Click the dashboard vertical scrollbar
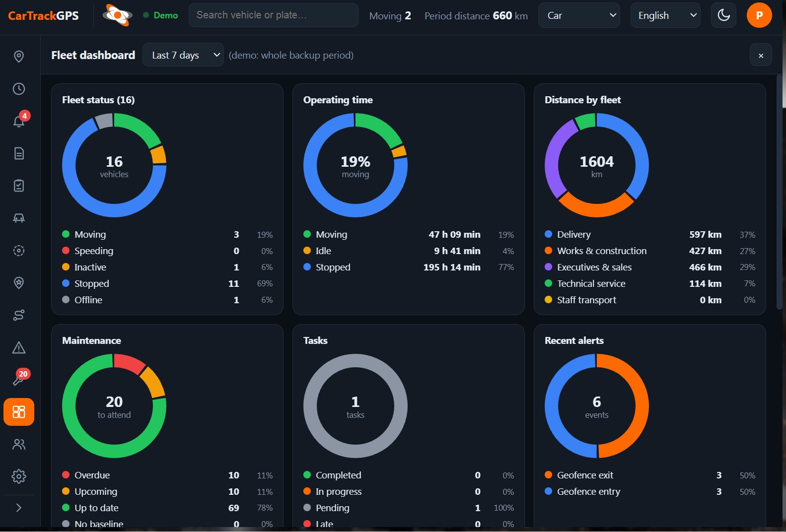Viewport: 786px width, 532px height. 780,191
